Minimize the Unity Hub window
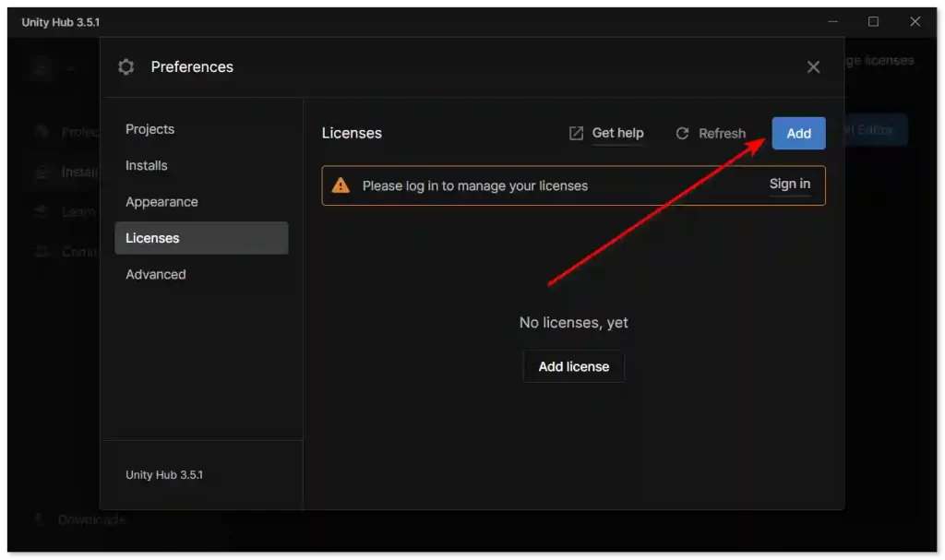 [831, 22]
